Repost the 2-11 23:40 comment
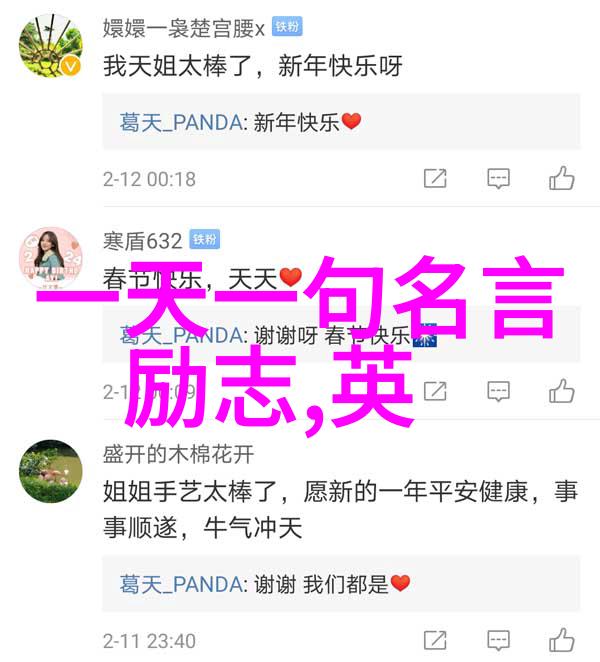 [x=435, y=640]
